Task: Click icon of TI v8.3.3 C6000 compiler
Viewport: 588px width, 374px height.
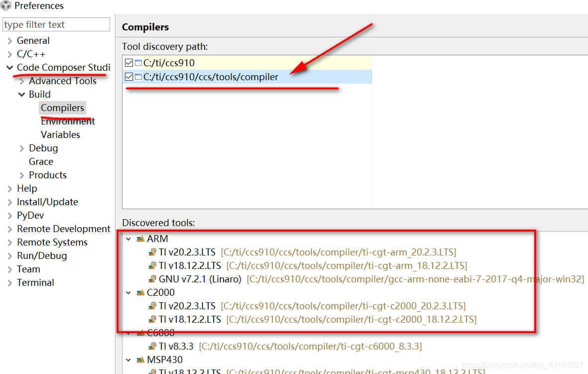Action: point(153,346)
